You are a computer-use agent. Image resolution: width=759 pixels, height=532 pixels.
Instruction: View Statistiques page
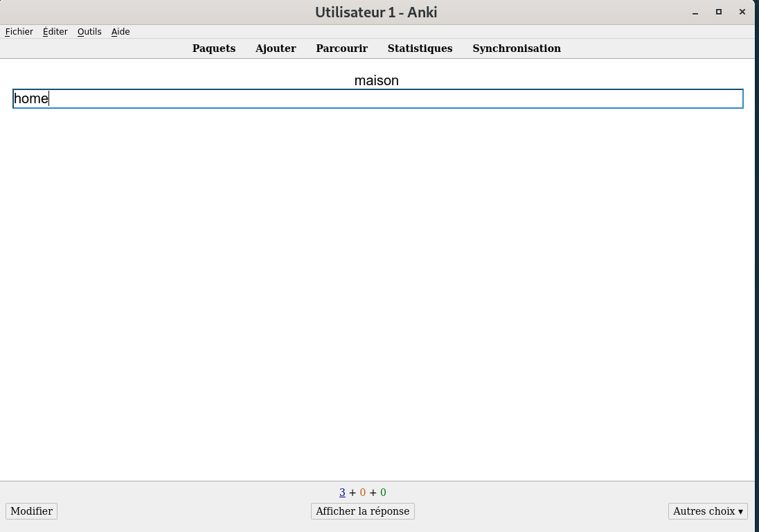click(x=420, y=48)
